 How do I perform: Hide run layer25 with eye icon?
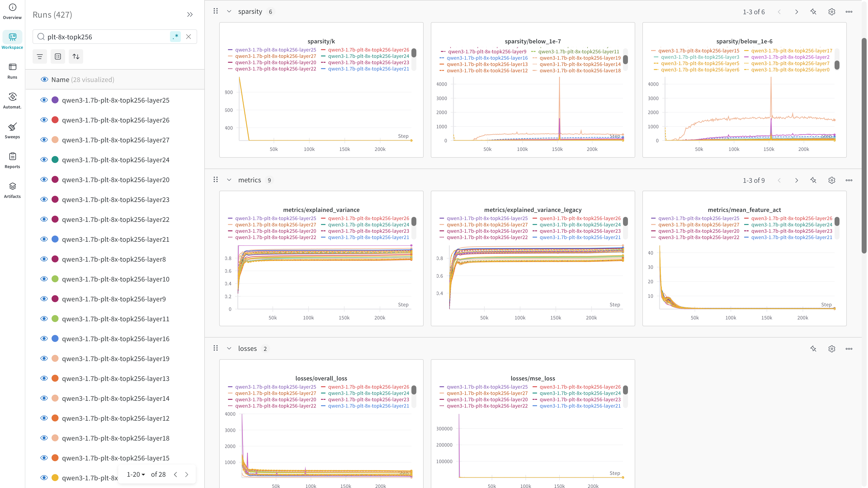44,100
